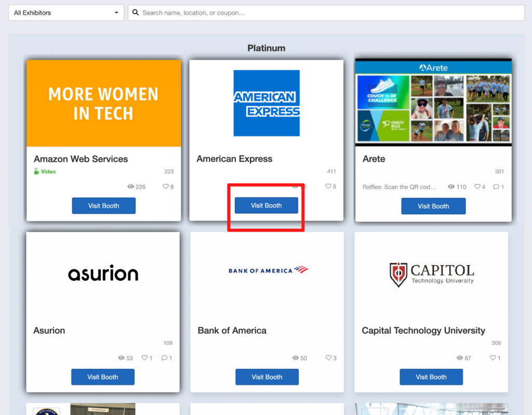Click heart icon on Capital Technology University

pos(493,358)
